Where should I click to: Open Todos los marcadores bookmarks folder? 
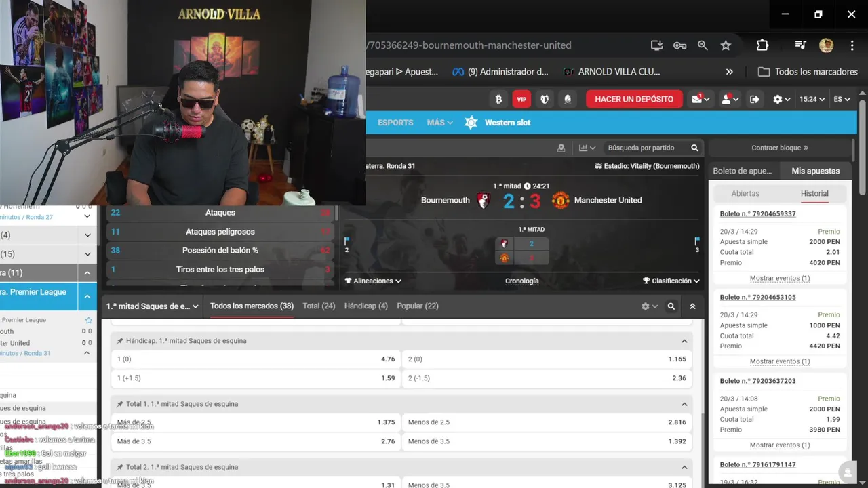pyautogui.click(x=808, y=72)
